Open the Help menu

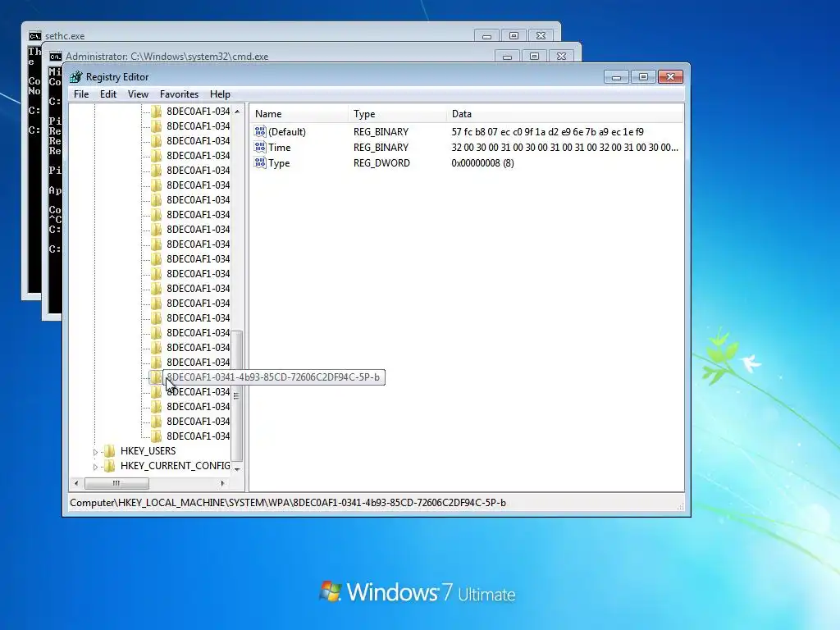coord(220,94)
